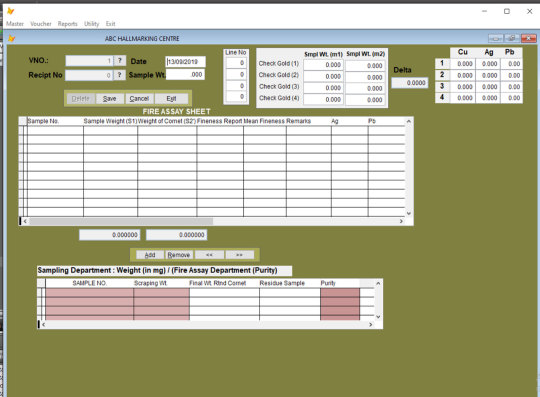Open the Utility menu
Screen dimensions: 540x397
tap(92, 24)
